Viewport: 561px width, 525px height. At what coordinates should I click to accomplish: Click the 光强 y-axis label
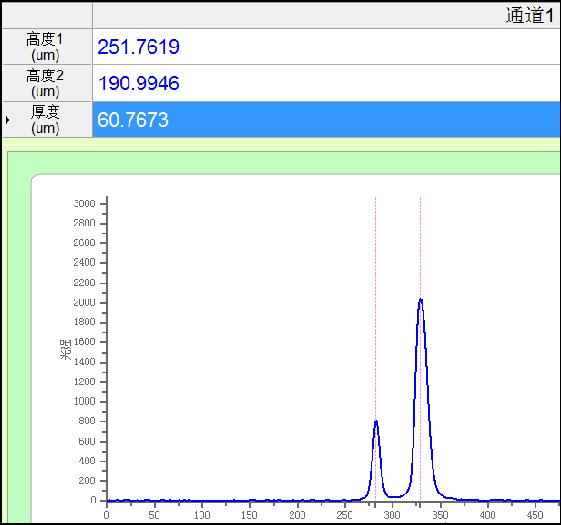click(x=65, y=350)
